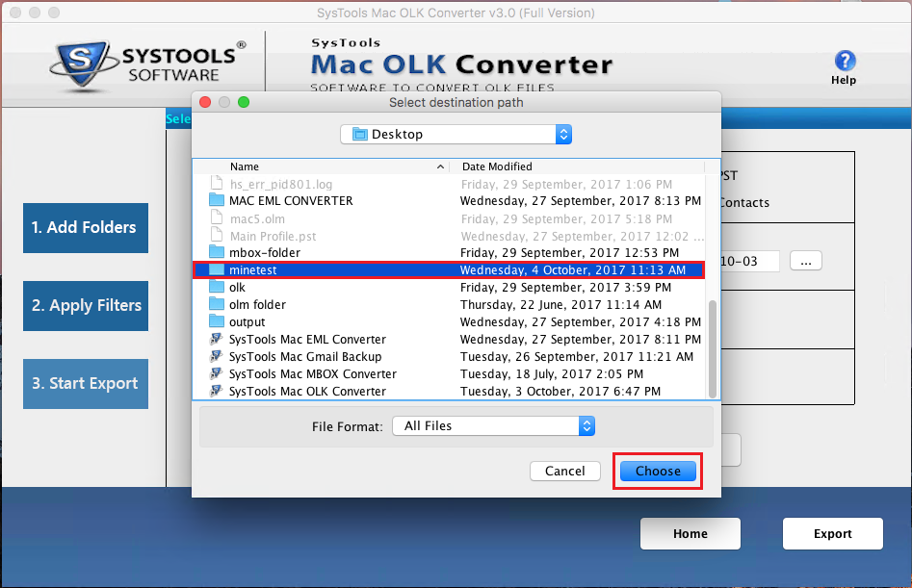Sort by the Date Modified column header
The height and width of the screenshot is (588, 912).
pos(497,166)
